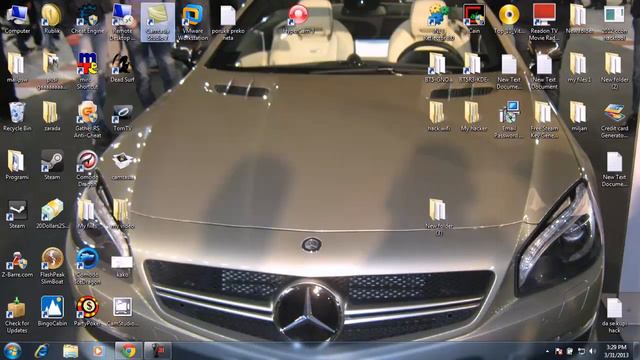The image size is (640, 360).
Task: Select the VMware Workstation icon
Action: (193, 22)
